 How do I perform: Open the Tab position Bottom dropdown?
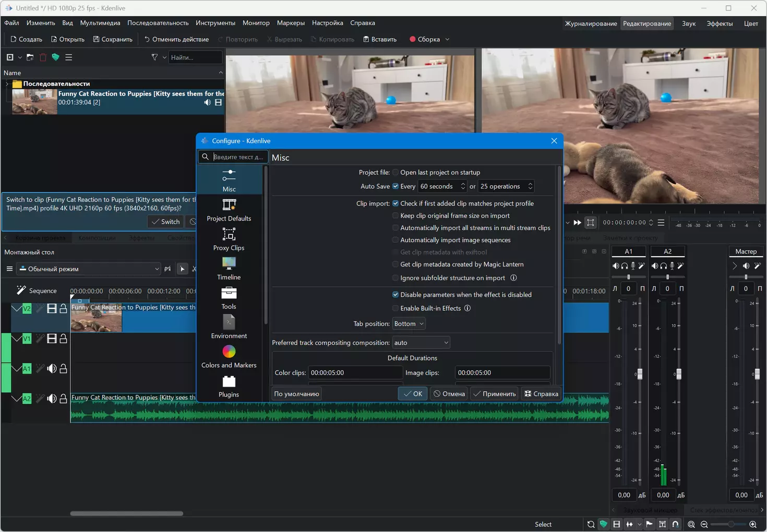tap(409, 324)
